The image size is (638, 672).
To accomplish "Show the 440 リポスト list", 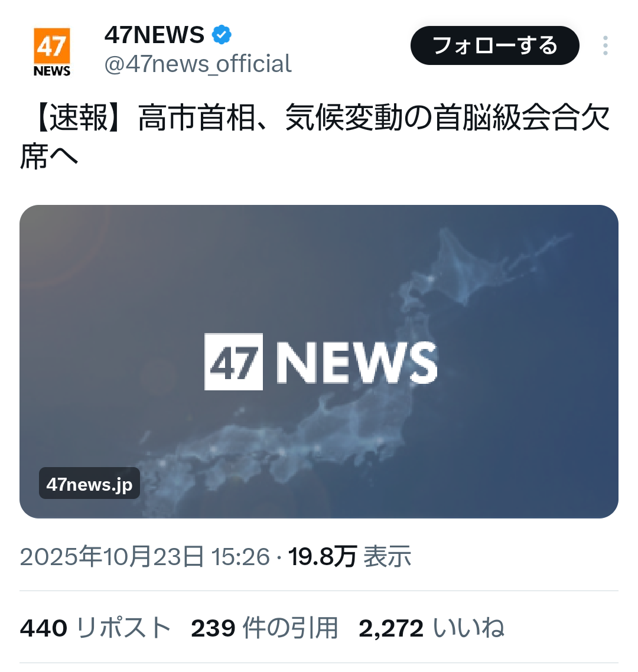I will [95, 628].
